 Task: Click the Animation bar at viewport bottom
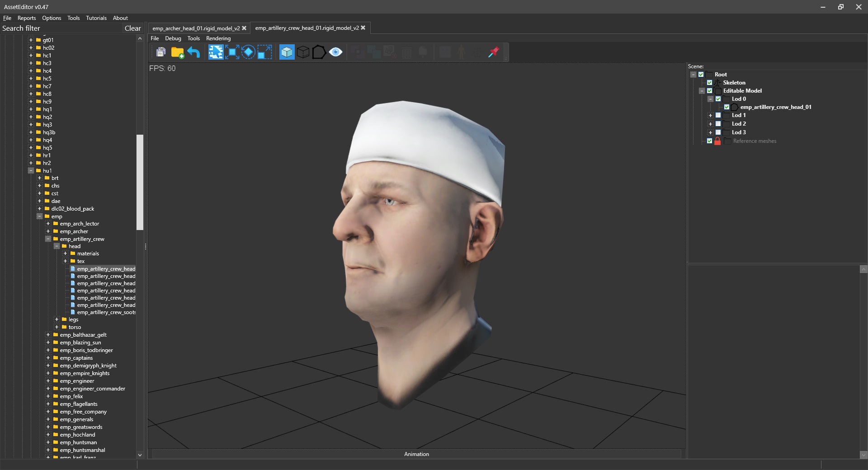pyautogui.click(x=416, y=454)
